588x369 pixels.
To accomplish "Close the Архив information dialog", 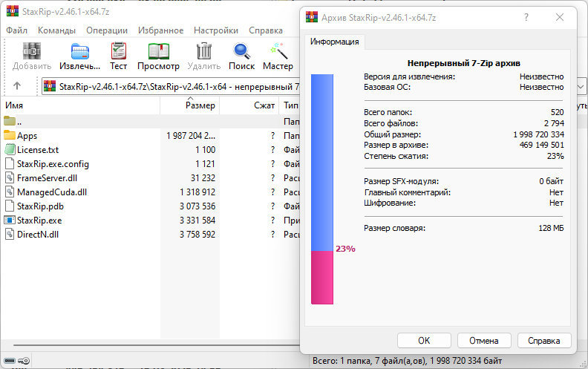I will 560,17.
